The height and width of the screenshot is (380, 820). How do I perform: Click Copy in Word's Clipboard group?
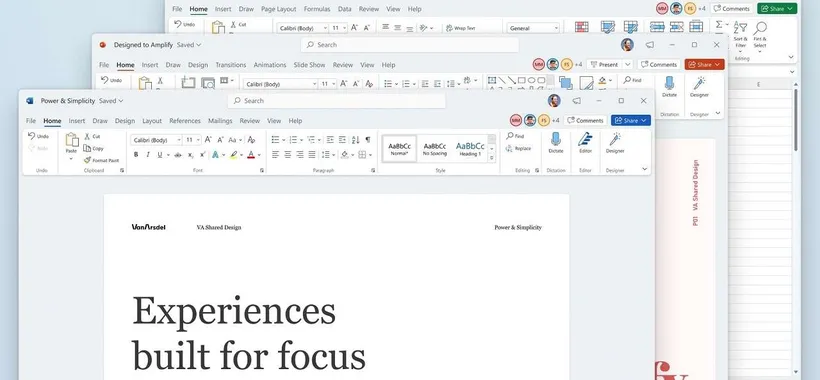coord(93,148)
